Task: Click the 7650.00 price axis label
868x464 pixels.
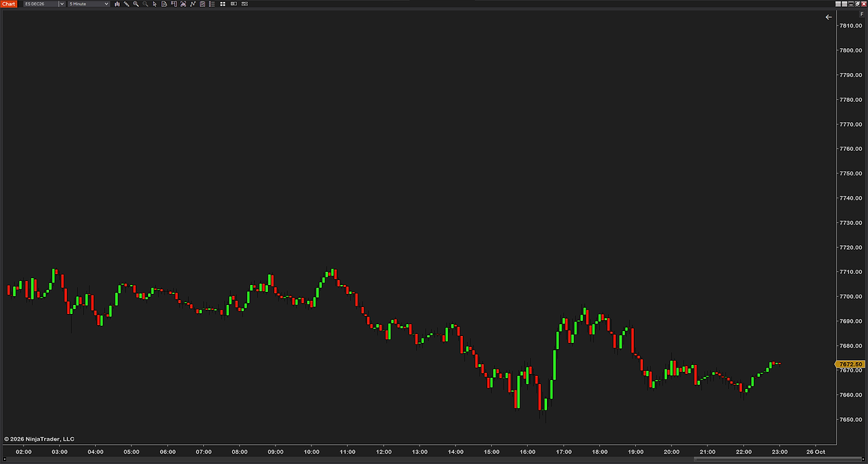Action: [851, 420]
